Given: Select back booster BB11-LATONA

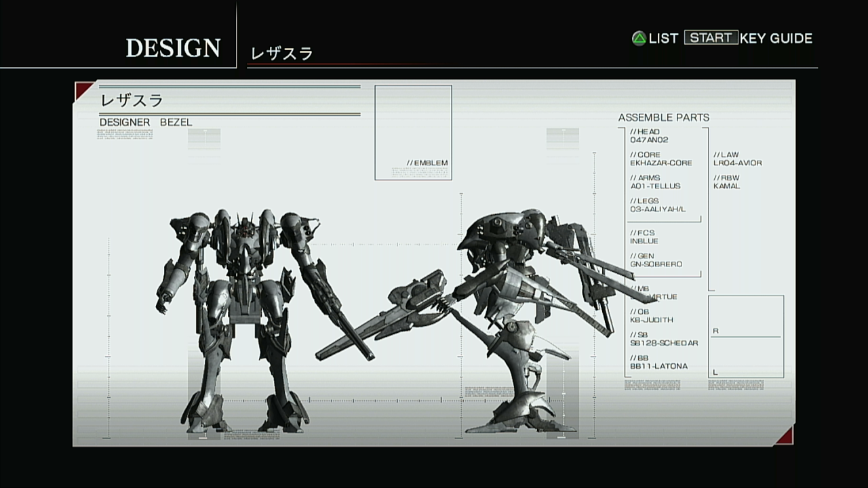Looking at the screenshot, I should (x=658, y=366).
